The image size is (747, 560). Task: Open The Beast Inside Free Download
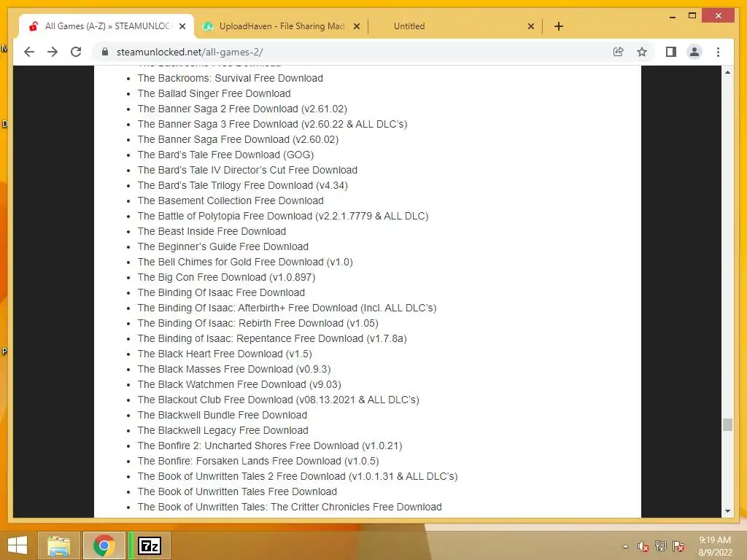click(x=212, y=231)
